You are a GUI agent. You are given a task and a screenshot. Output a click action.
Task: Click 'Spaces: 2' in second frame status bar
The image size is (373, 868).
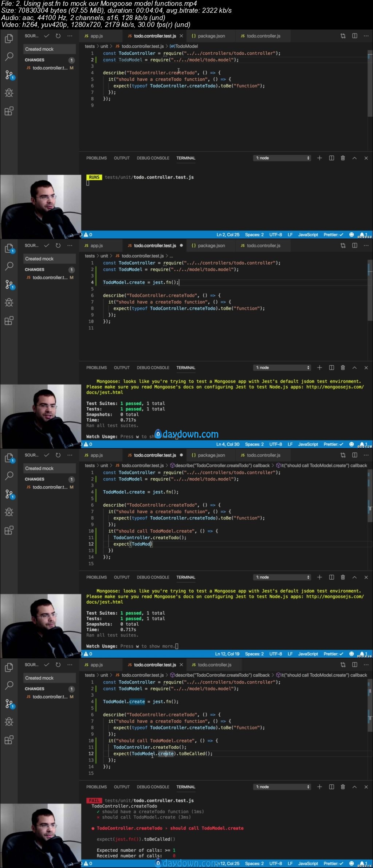click(254, 444)
